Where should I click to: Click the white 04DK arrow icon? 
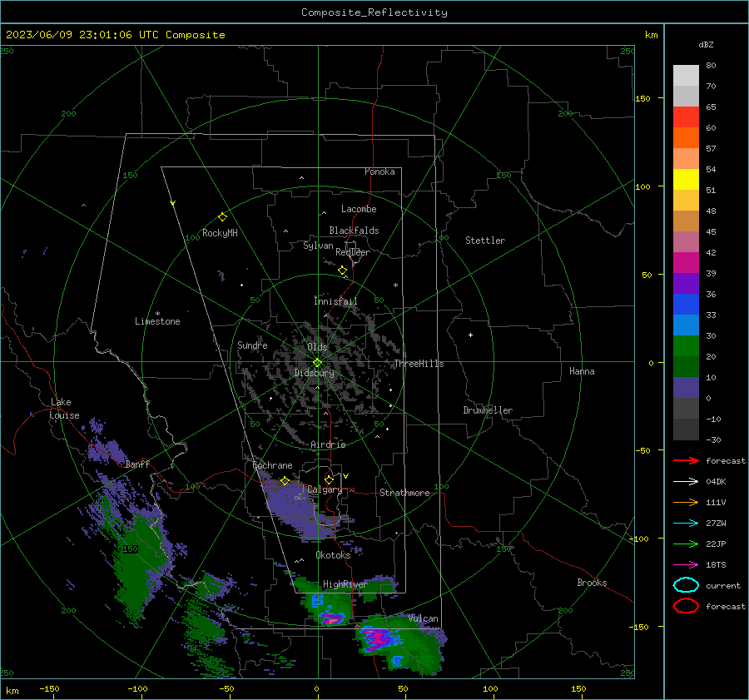tap(686, 482)
